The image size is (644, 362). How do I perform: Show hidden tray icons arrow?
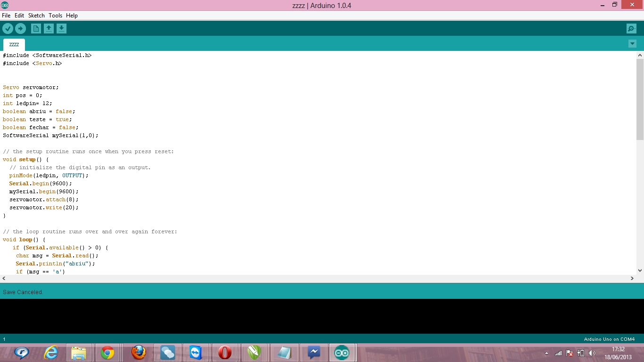click(547, 353)
